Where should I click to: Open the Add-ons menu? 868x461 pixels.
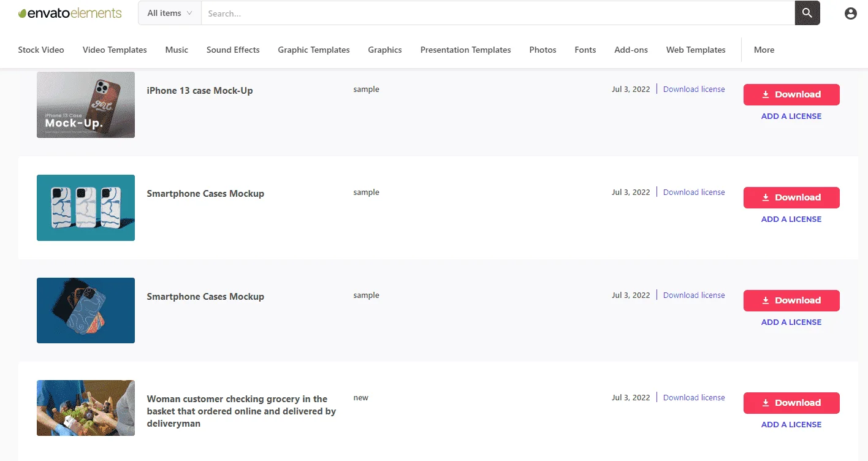click(631, 50)
